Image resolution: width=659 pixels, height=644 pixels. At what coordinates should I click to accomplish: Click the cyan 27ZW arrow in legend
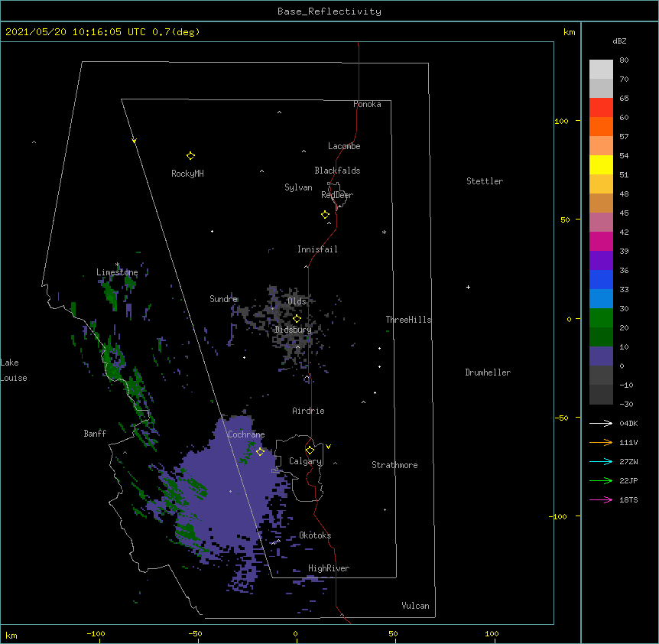click(601, 461)
